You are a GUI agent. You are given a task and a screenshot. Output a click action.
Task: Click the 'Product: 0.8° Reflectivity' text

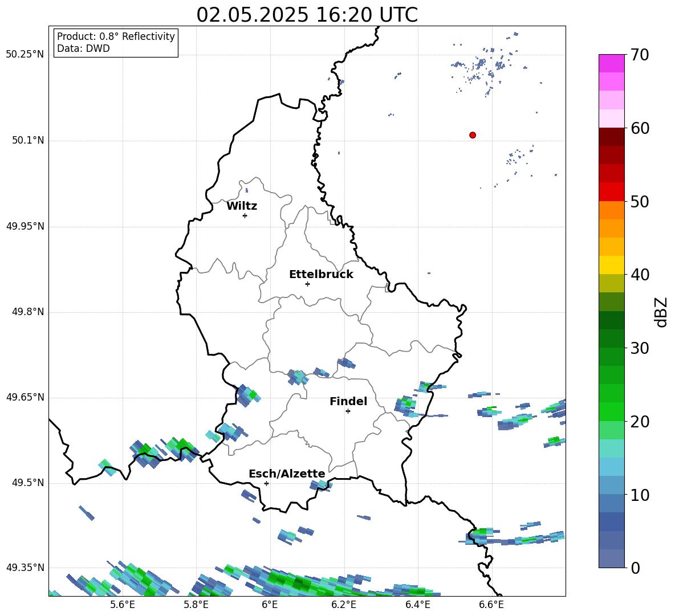[116, 36]
